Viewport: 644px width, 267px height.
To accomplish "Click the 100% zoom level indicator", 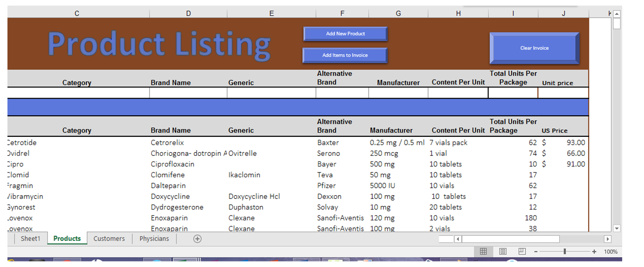I will click(610, 252).
